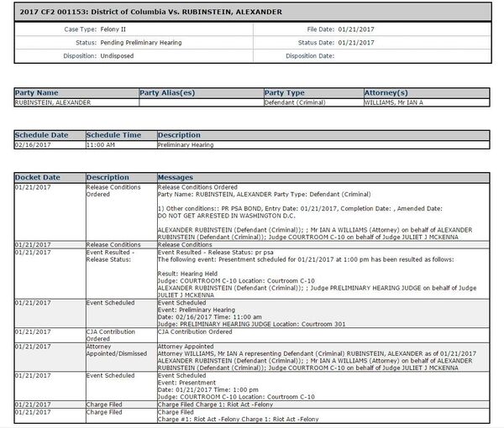504x428 pixels.
Task: Select the 02/16/2017 schedule date cell
Action: point(34,144)
